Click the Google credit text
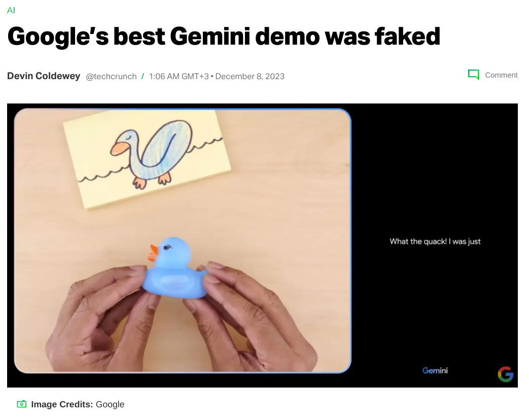 tap(110, 404)
